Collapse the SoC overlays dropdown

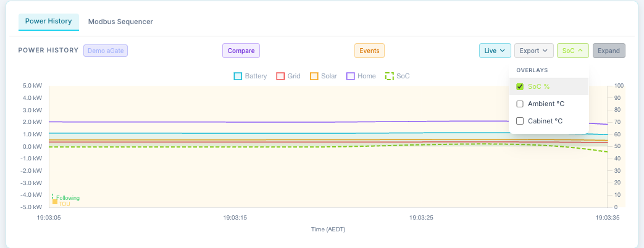pos(573,51)
